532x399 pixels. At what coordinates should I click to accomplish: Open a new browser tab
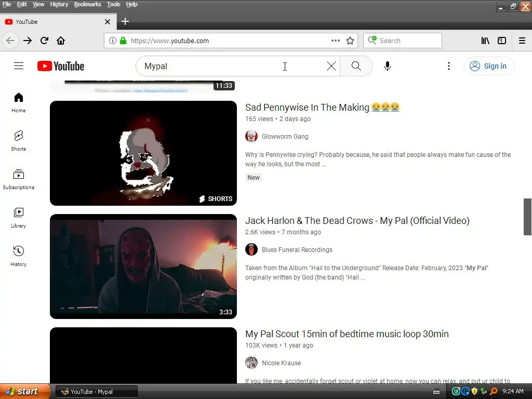click(x=125, y=22)
